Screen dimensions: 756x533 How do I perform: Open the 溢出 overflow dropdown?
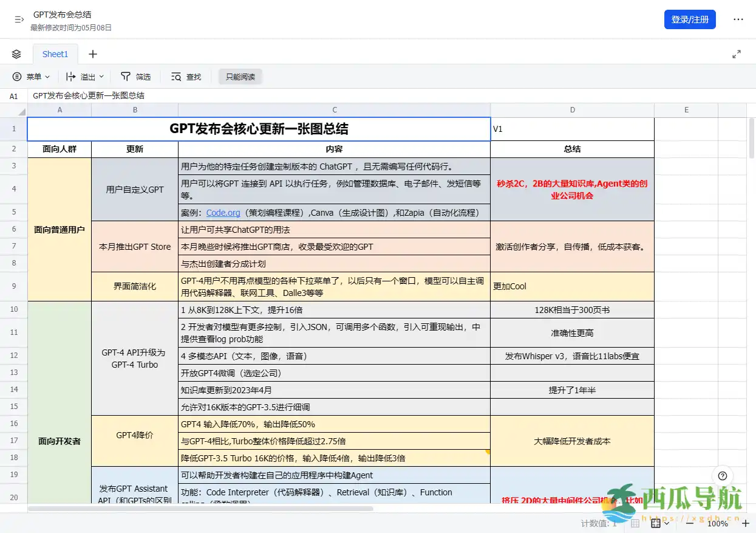(x=84, y=77)
